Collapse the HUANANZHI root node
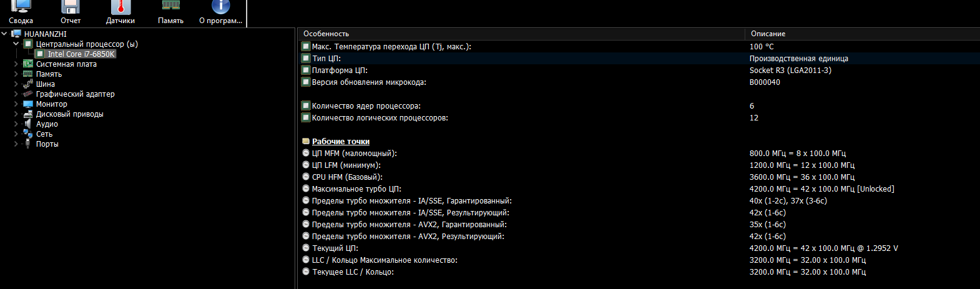The image size is (980, 289). 5,34
